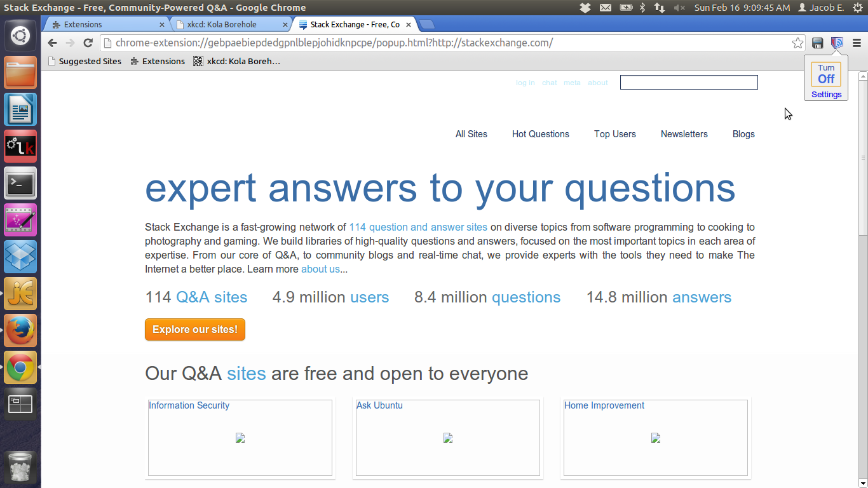Screen dimensions: 868x488
Task: Select the Stack Exchange tab
Action: (x=354, y=25)
